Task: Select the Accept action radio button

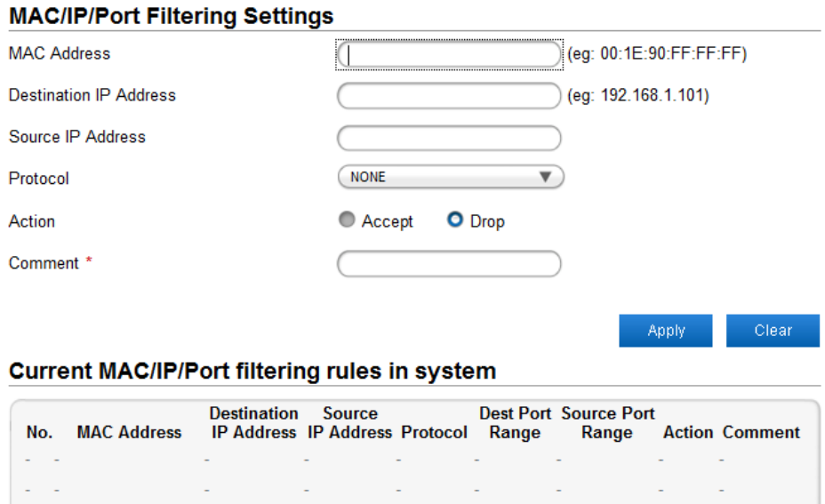Action: [x=347, y=220]
